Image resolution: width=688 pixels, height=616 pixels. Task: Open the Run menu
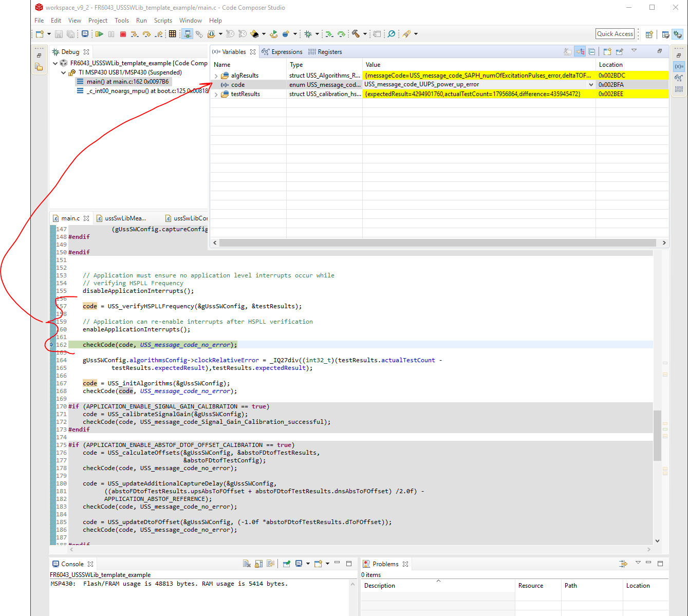141,21
